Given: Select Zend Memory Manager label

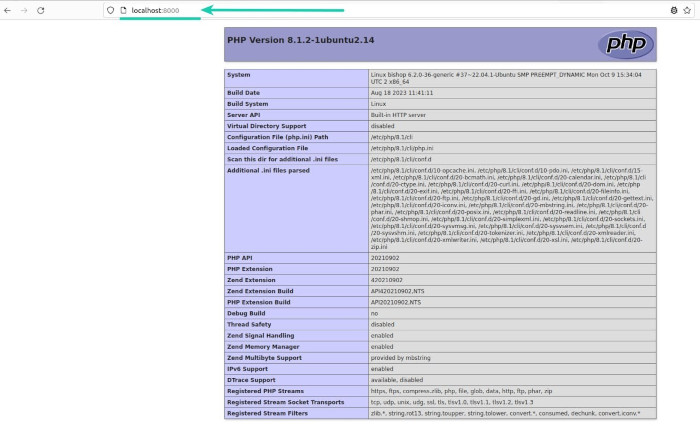Looking at the screenshot, I should [263, 347].
